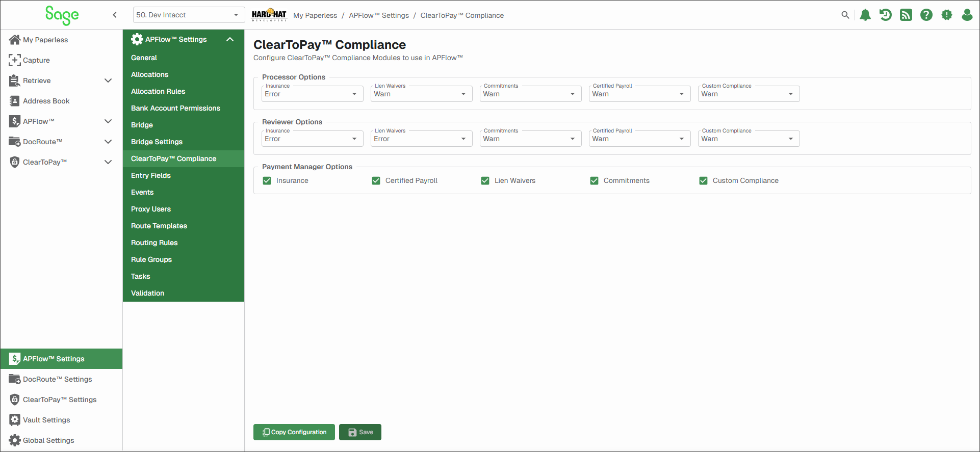Collapse APFlow Settings menu chevron
The width and height of the screenshot is (980, 452).
[230, 39]
